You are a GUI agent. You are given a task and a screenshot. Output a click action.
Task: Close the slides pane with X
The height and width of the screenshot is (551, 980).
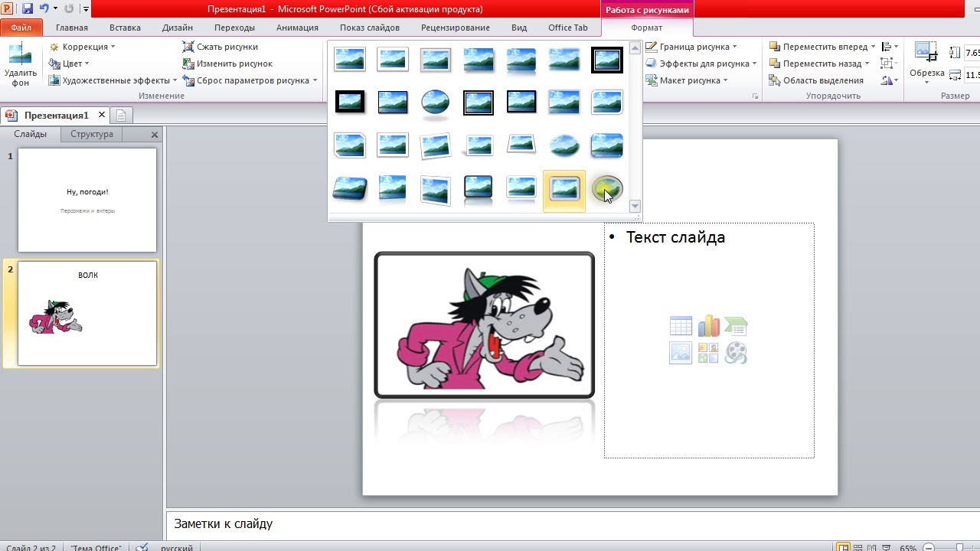pyautogui.click(x=155, y=135)
